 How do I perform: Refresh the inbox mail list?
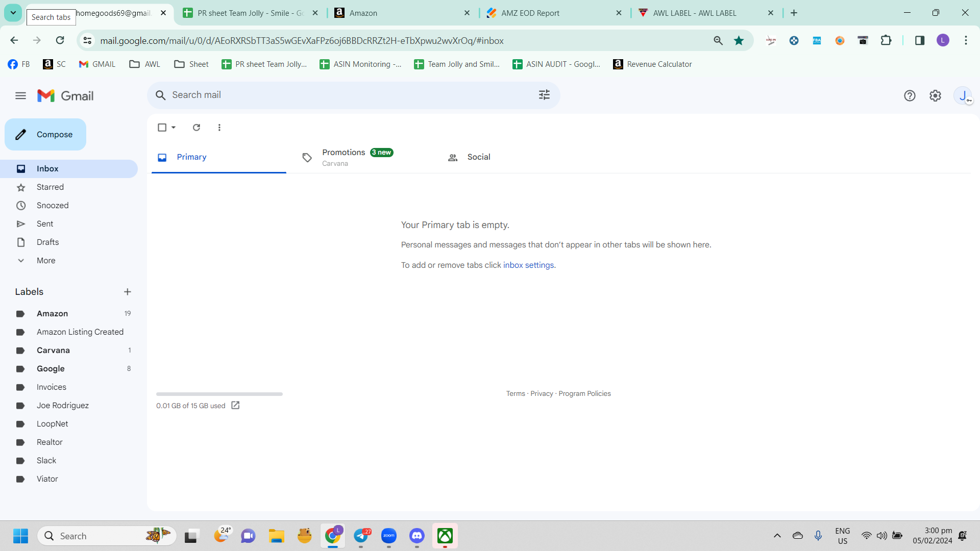click(x=197, y=128)
